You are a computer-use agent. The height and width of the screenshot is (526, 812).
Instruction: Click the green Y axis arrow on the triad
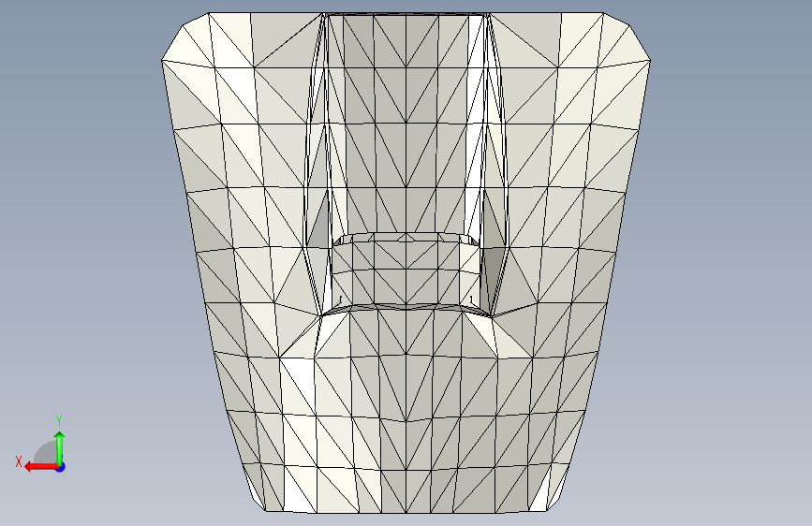click(x=60, y=447)
